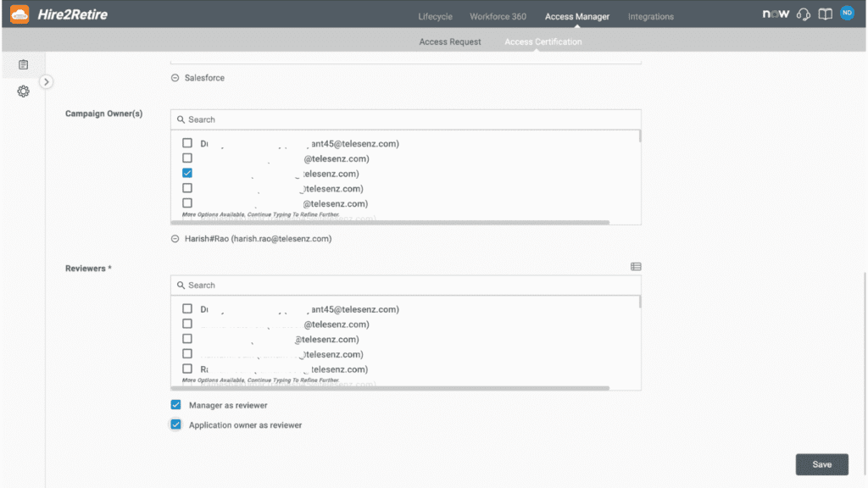Screen dimensions: 868x488
Task: Remove Harish#Rao from campaign owners
Action: (x=175, y=239)
